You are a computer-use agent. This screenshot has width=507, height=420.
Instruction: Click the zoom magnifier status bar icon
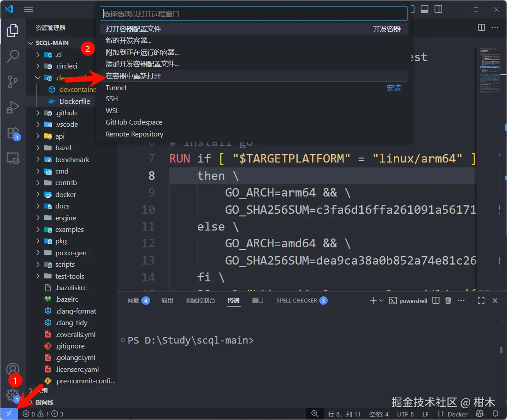click(314, 413)
